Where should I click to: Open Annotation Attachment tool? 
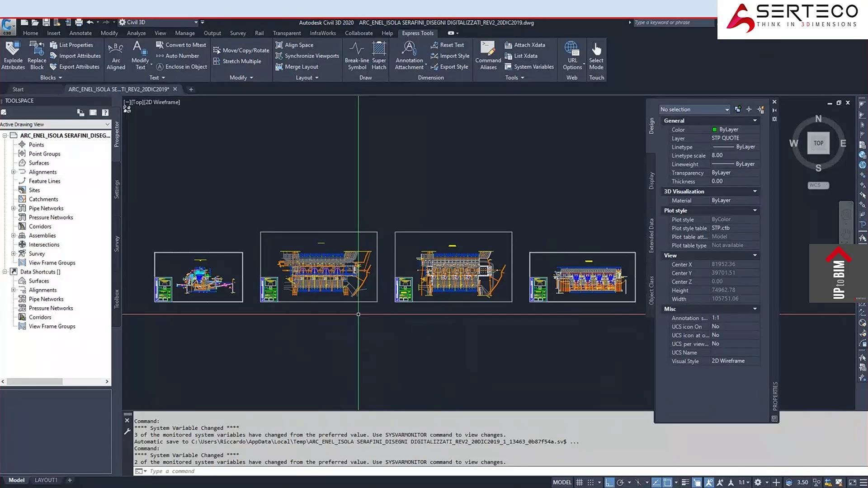409,55
